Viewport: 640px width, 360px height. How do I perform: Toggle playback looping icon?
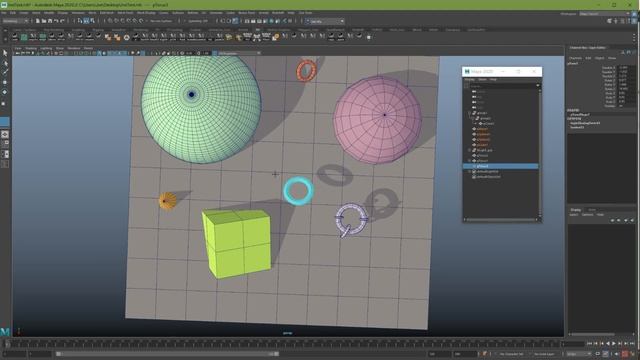click(598, 354)
